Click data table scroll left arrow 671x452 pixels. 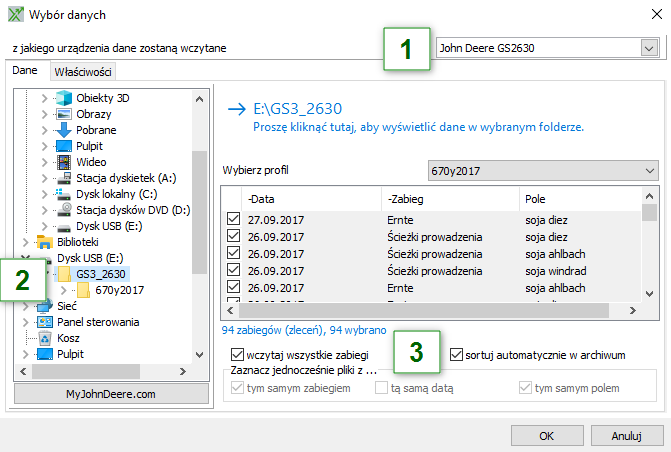pyautogui.click(x=230, y=310)
